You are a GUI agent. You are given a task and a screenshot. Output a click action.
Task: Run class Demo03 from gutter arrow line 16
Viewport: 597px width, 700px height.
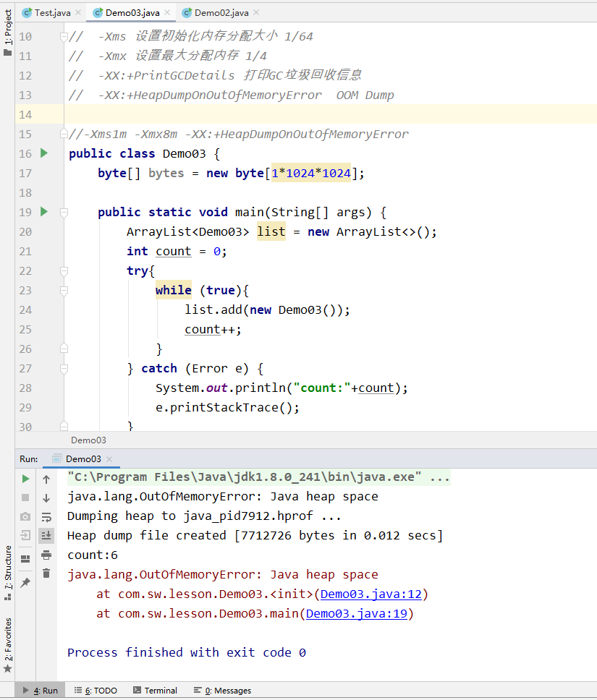[x=44, y=153]
